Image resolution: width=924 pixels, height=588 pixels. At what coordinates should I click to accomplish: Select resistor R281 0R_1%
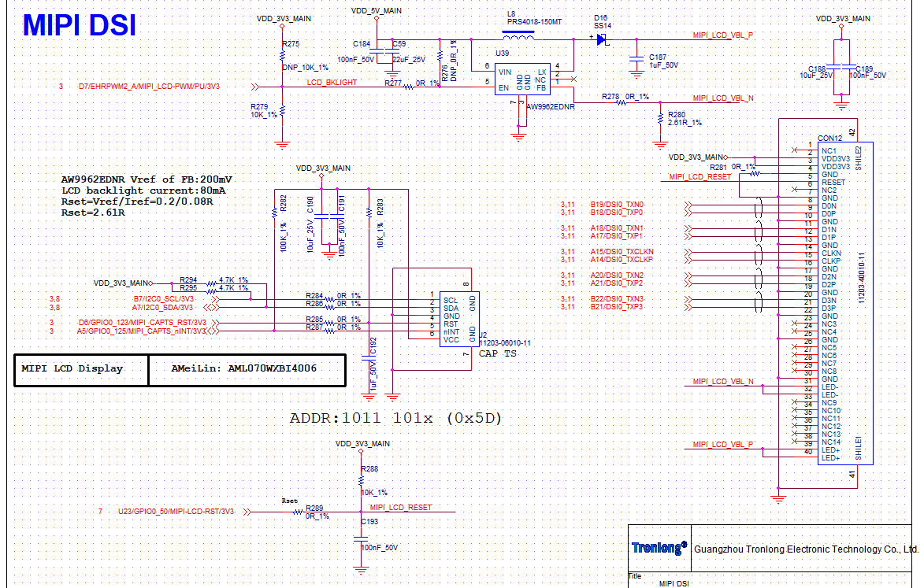[755, 174]
